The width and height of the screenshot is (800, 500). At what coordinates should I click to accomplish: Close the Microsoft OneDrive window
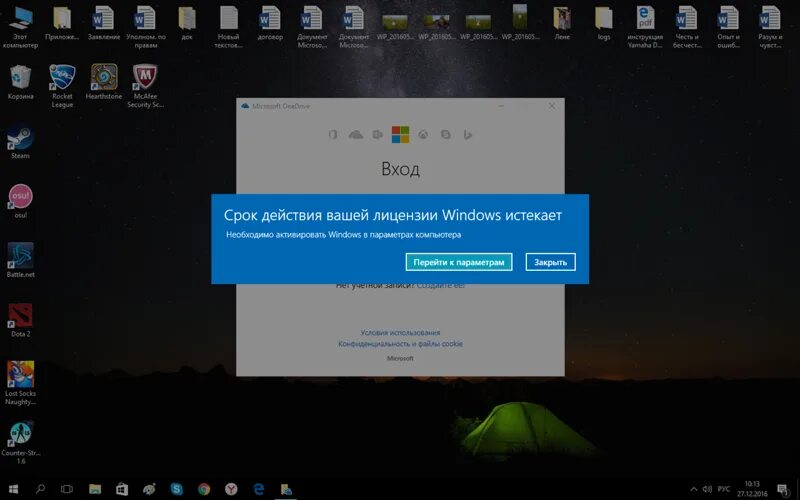point(552,106)
